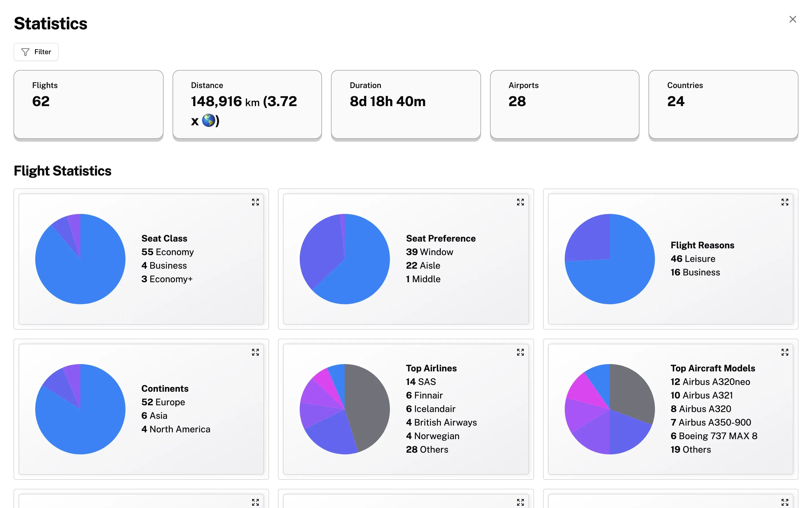
Task: Click the '4 British Airways' entry
Action: pos(441,422)
